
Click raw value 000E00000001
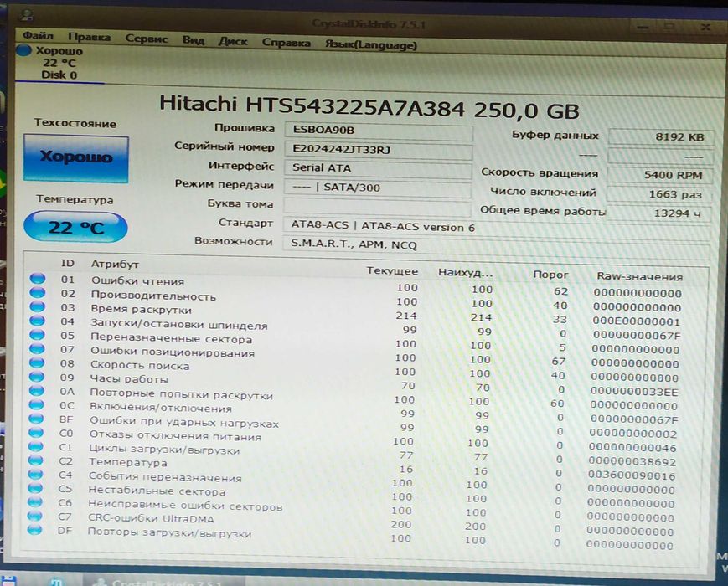[x=637, y=321]
